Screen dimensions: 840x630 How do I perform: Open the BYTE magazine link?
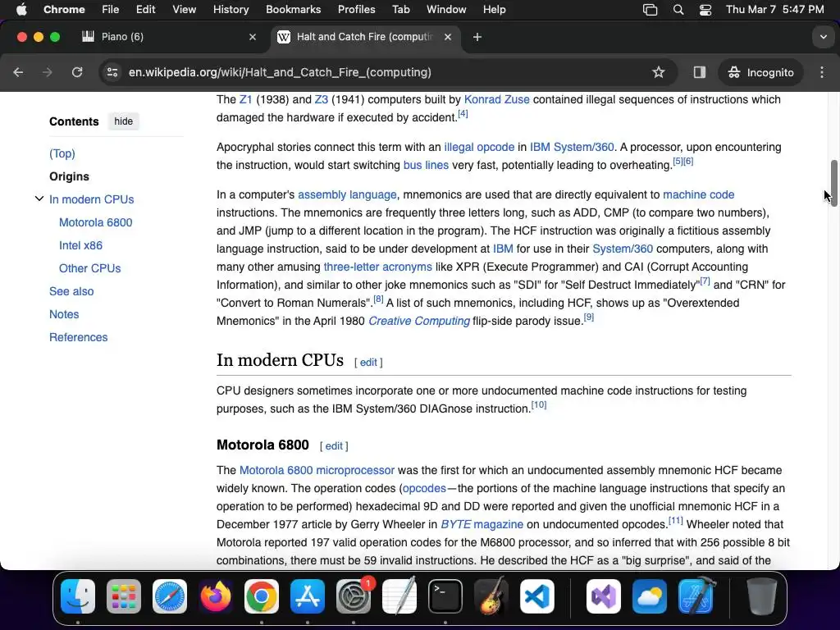pyautogui.click(x=482, y=524)
